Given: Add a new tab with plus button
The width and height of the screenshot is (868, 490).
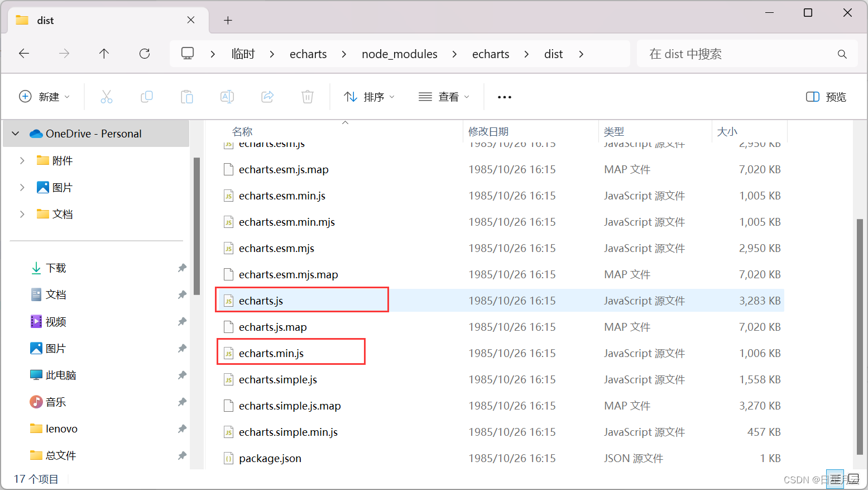Looking at the screenshot, I should coord(228,20).
